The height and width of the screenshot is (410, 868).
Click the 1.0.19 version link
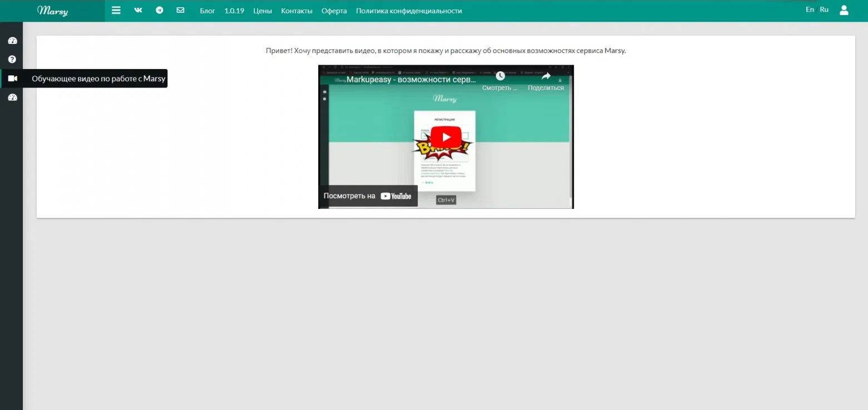[x=234, y=11]
